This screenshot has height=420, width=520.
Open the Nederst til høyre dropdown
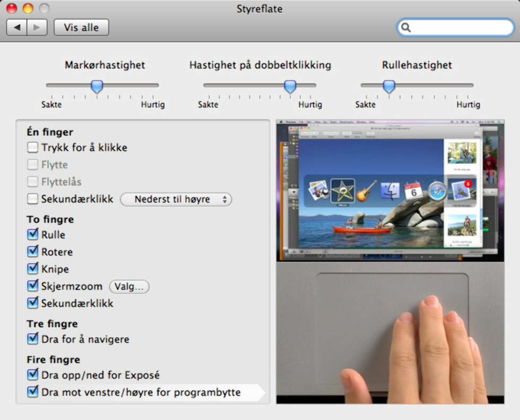pyautogui.click(x=176, y=200)
